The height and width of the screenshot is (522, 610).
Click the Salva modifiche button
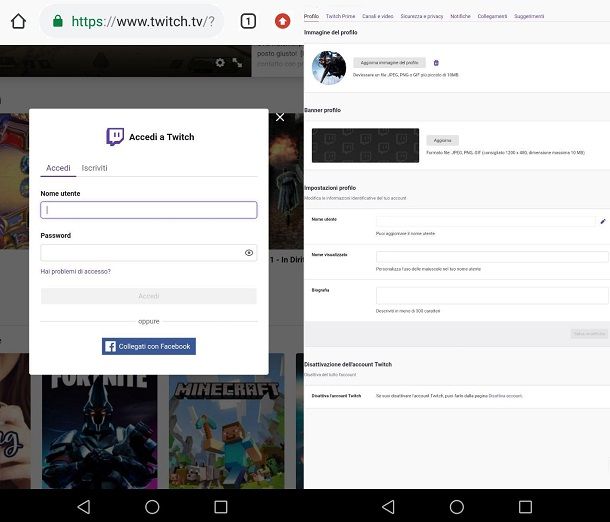tap(589, 334)
